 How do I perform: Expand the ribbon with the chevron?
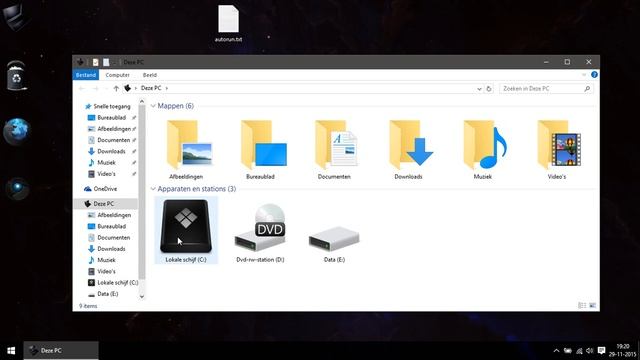coord(584,75)
